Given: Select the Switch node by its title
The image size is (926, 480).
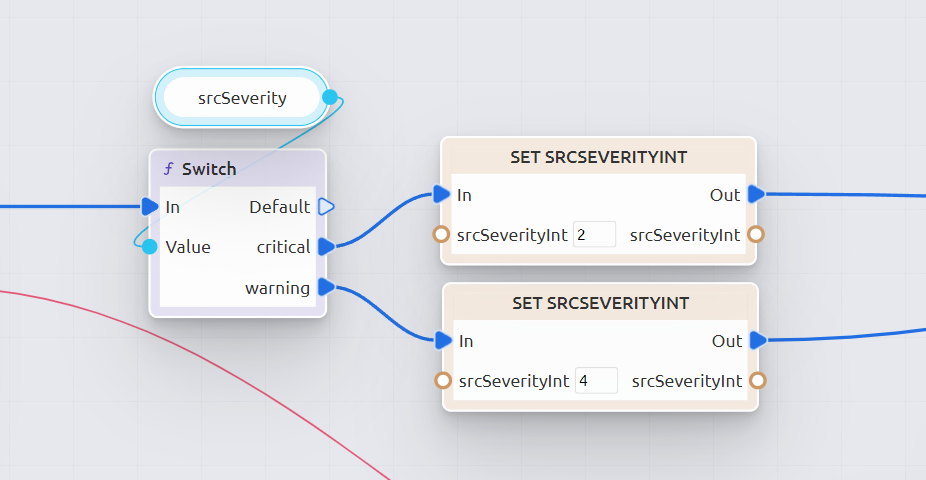Looking at the screenshot, I should (209, 169).
